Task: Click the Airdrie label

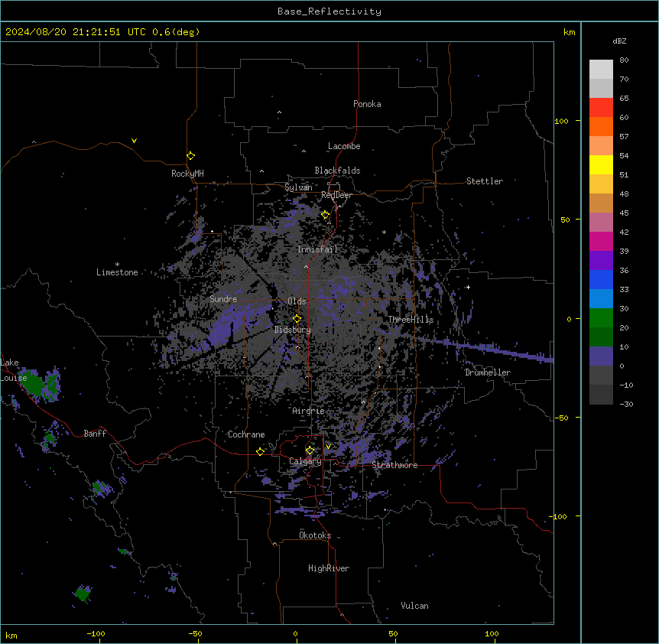Action: click(309, 411)
